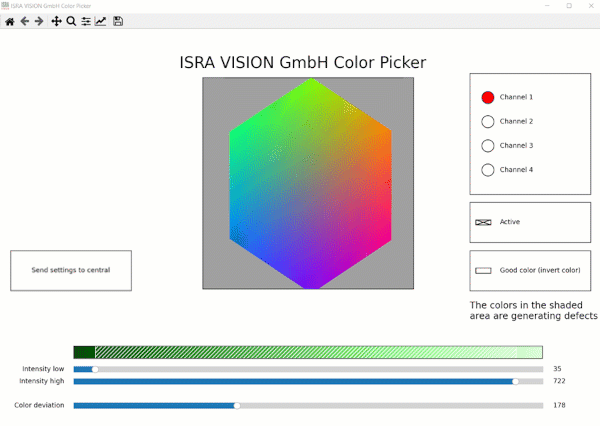The image size is (600, 426).
Task: Click the window title bar app icon
Action: (x=5, y=5)
